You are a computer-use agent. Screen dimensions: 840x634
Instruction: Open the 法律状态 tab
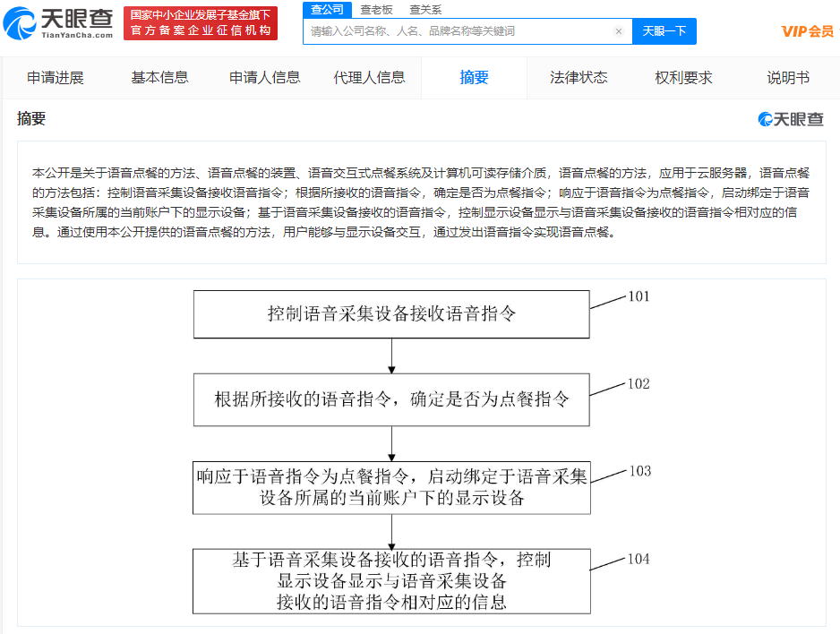579,78
